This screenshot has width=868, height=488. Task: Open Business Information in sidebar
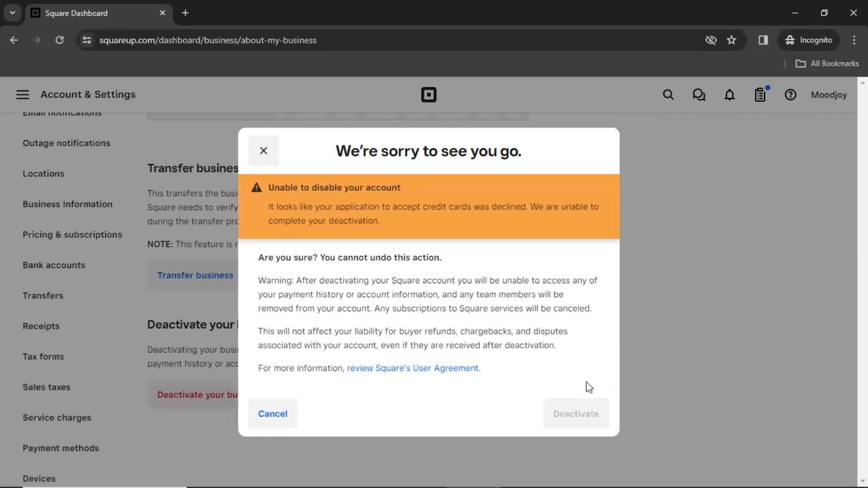pos(67,204)
